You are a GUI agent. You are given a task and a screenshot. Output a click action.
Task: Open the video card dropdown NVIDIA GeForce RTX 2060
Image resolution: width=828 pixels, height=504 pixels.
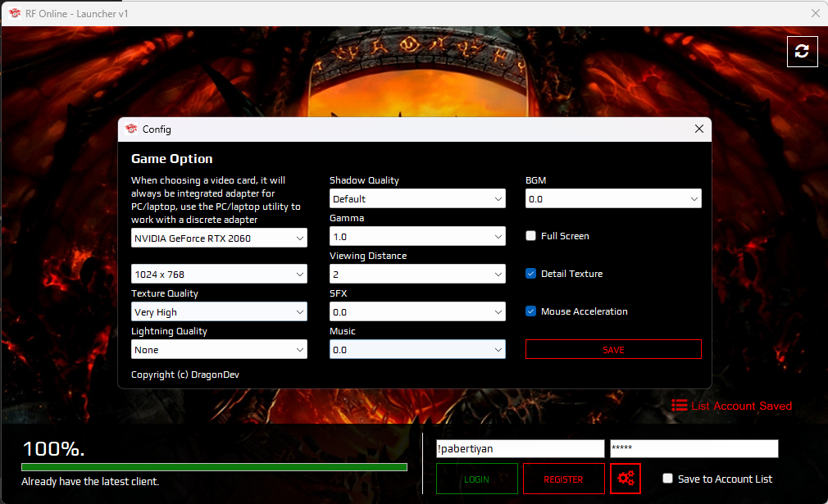pos(219,238)
